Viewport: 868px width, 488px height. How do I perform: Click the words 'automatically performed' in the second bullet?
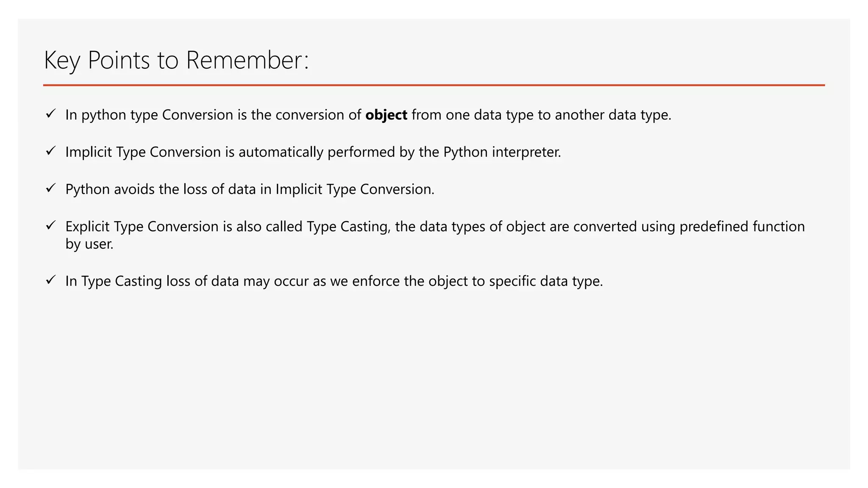click(x=317, y=152)
